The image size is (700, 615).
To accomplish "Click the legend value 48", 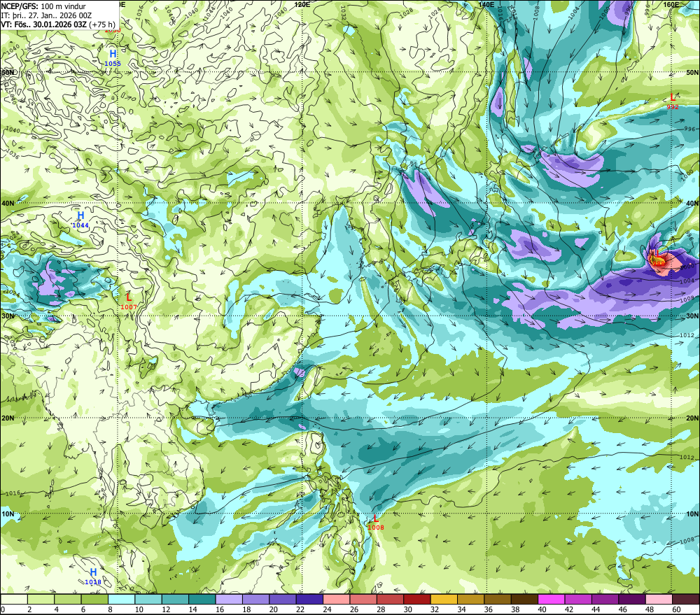I will 649,609.
